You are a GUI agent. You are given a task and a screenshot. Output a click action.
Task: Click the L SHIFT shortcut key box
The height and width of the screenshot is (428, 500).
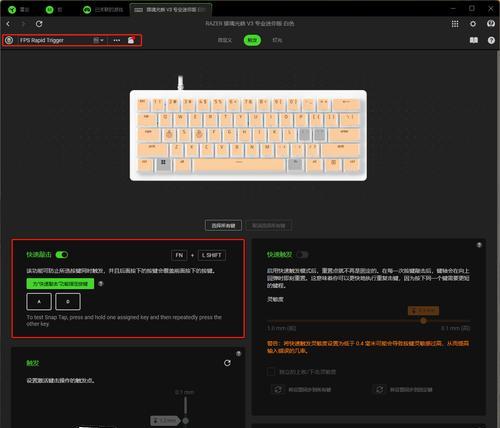(212, 255)
